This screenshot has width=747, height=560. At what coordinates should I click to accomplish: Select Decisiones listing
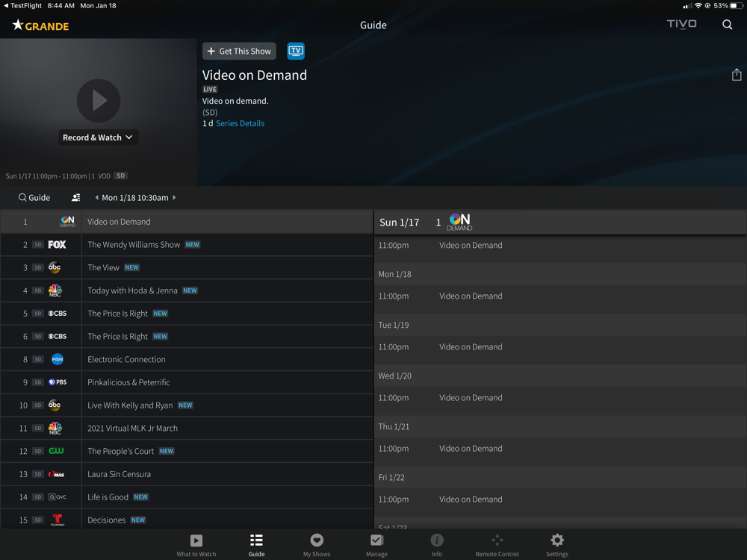(227, 519)
